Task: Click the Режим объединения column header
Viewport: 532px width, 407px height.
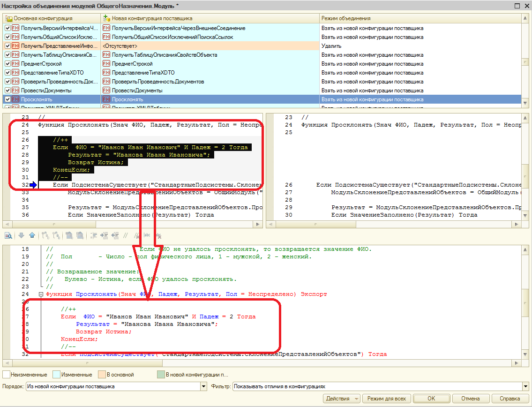Action: pos(420,18)
